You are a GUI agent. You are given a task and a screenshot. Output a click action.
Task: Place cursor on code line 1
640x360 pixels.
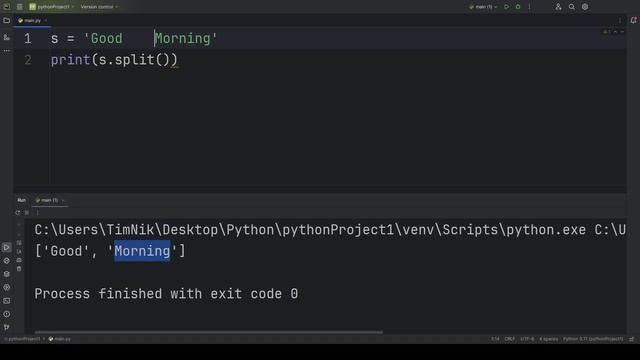pyautogui.click(x=134, y=38)
